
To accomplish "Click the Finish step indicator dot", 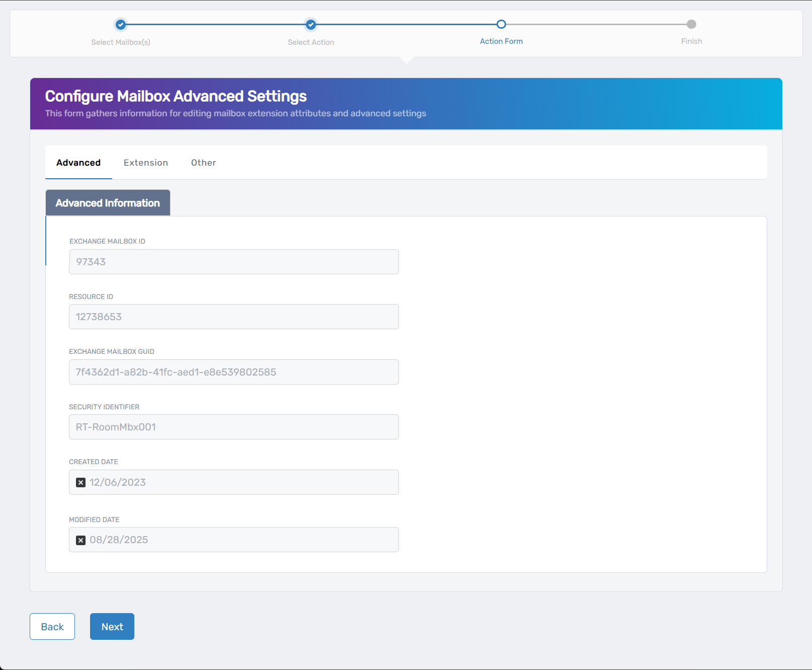I will [691, 24].
